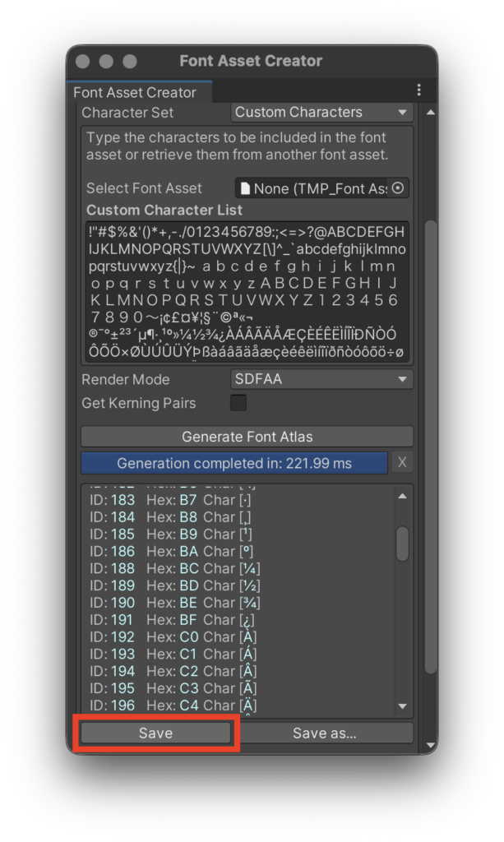Image resolution: width=504 pixels, height=842 pixels.
Task: Open the Character Set dropdown
Action: pyautogui.click(x=321, y=113)
